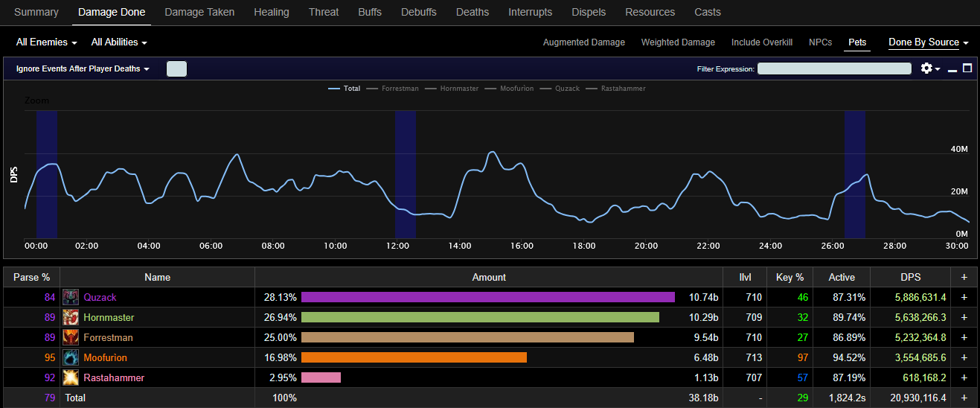Open the gear settings menu

click(x=929, y=68)
